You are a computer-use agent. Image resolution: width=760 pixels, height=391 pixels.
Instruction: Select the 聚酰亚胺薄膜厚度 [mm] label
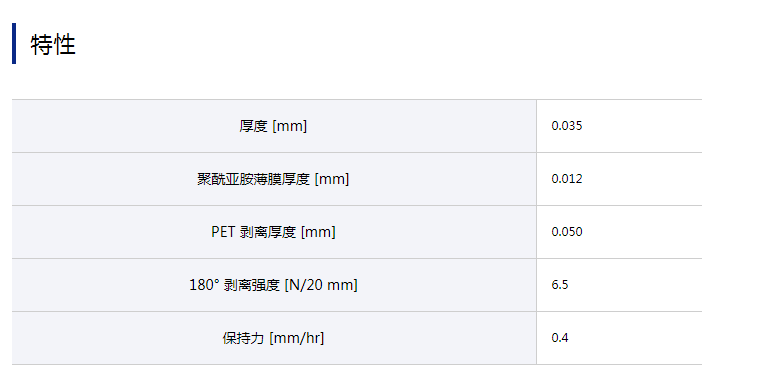[x=273, y=179]
